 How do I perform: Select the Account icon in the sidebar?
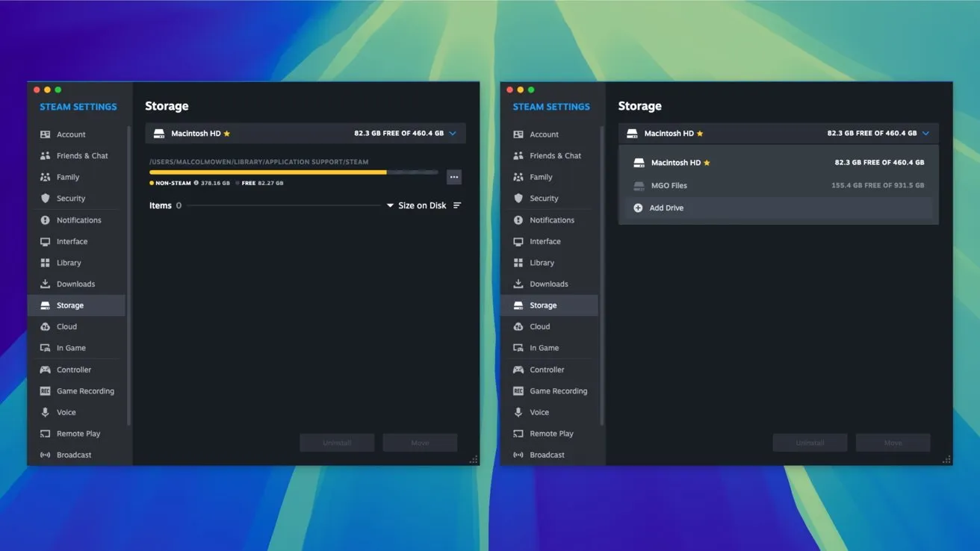click(x=47, y=134)
